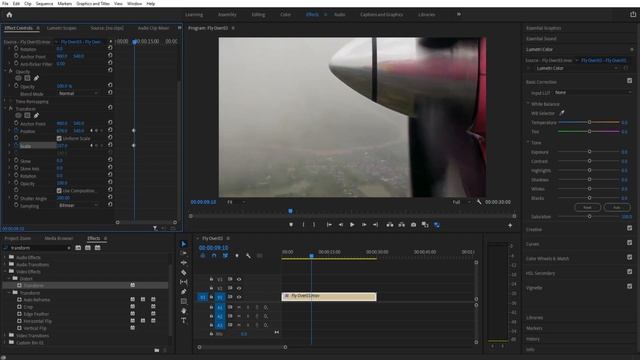
Task: Toggle Snap in timeline
Action: [214, 256]
